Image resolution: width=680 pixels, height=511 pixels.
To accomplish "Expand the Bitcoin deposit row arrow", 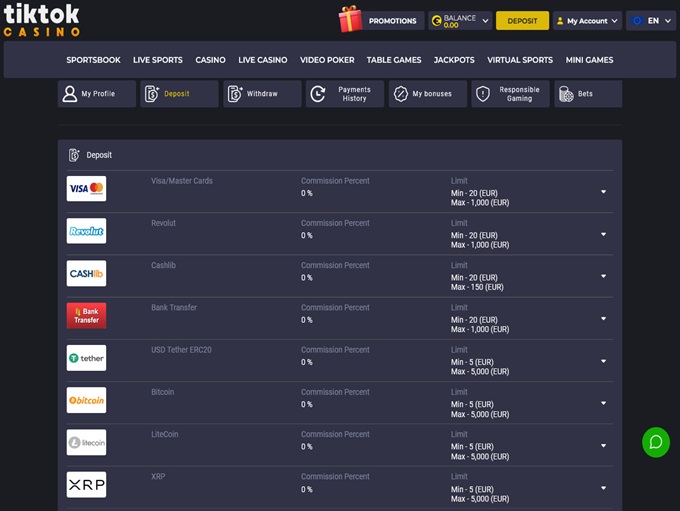I will click(x=603, y=403).
